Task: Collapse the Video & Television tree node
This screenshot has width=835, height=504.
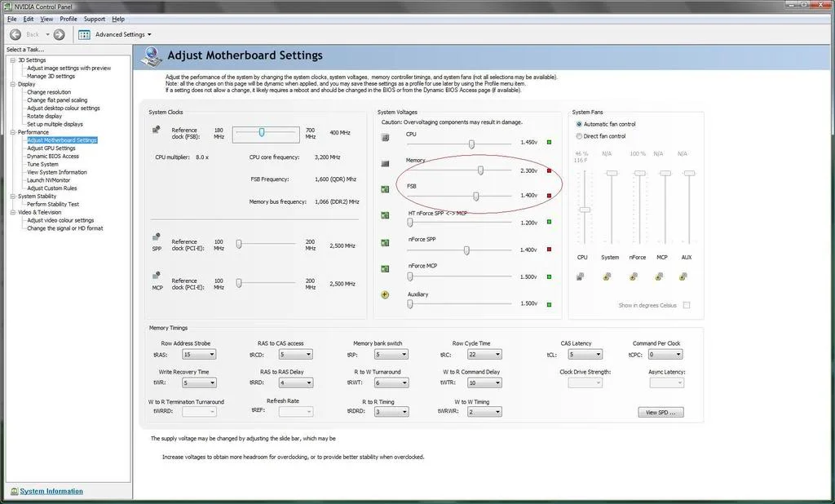Action: (13, 212)
